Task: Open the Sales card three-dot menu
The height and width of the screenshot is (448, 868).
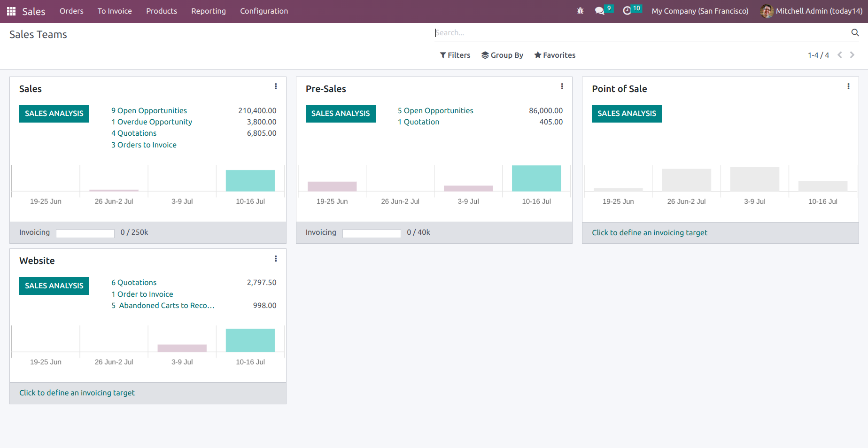Action: click(x=276, y=86)
